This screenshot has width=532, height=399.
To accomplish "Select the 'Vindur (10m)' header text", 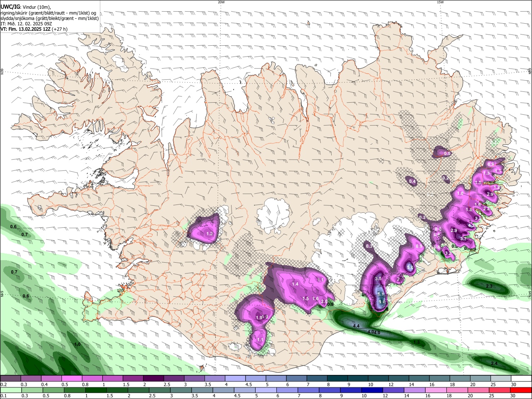I will click(x=37, y=7).
